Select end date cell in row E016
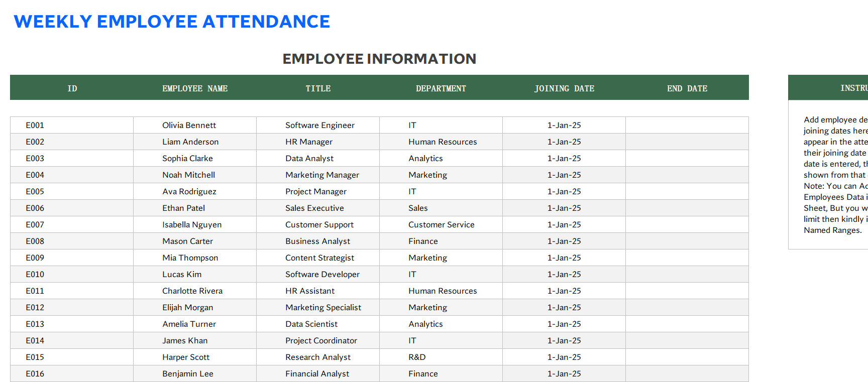Image resolution: width=868 pixels, height=382 pixels. point(687,373)
